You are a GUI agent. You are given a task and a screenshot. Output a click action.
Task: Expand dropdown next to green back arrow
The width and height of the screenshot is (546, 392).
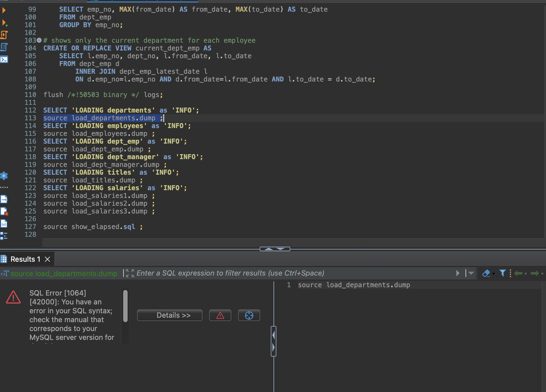[526, 274]
